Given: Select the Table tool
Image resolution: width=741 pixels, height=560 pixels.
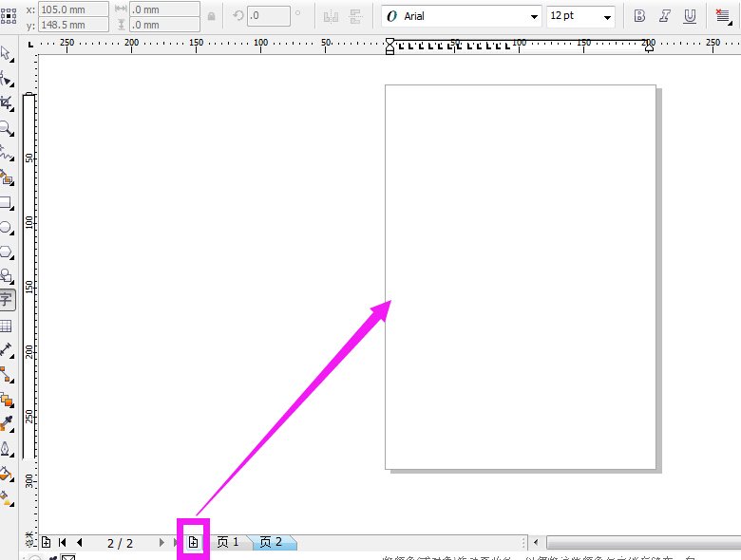Looking at the screenshot, I should 6,326.
